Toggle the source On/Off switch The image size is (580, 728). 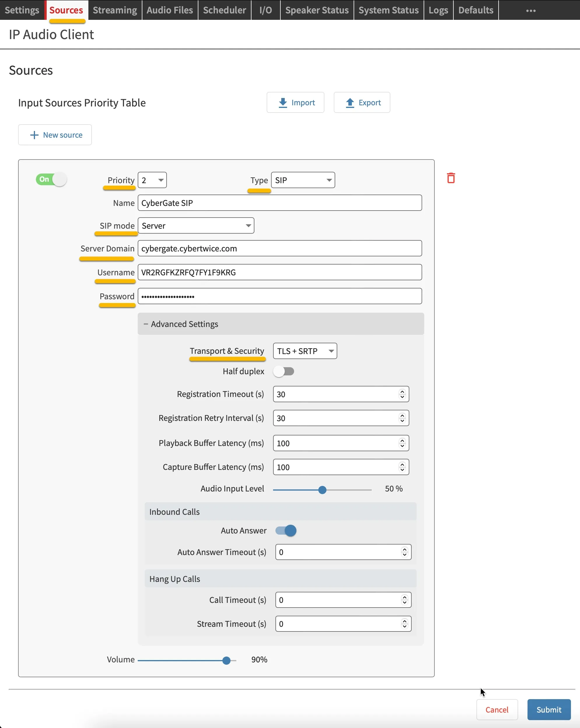[51, 179]
